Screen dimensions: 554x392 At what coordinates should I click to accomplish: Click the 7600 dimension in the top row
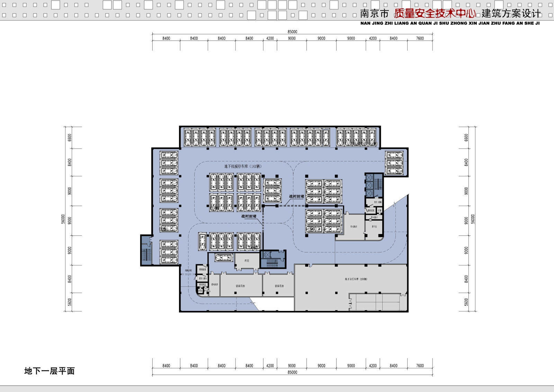(420, 38)
